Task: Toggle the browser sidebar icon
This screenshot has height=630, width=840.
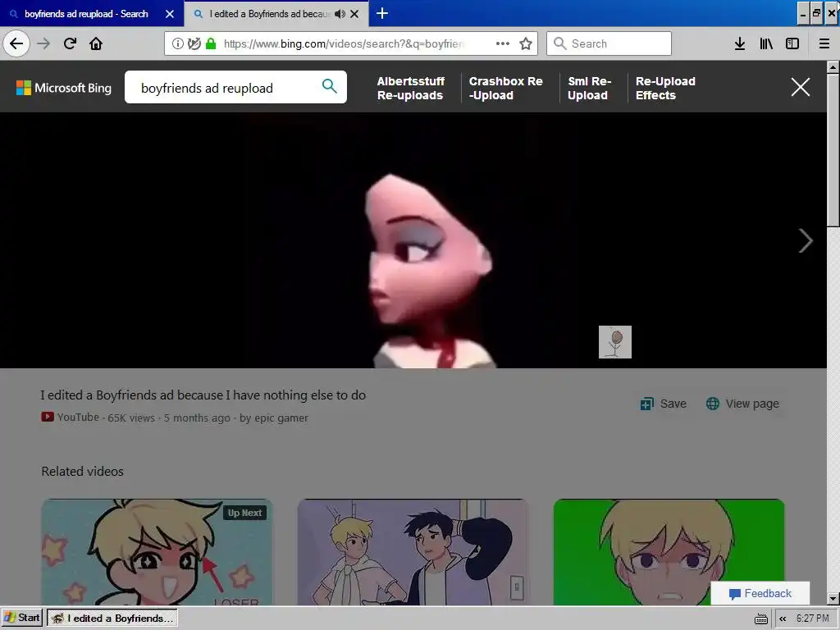Action: click(x=792, y=43)
